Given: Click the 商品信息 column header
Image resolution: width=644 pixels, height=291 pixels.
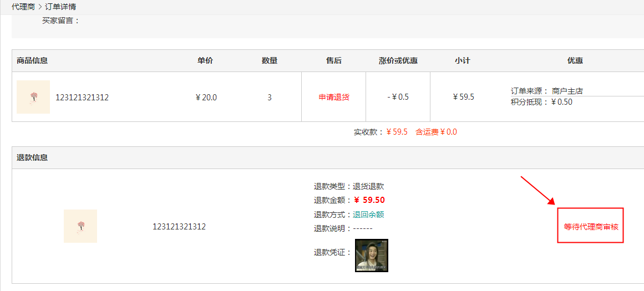Looking at the screenshot, I should point(32,61).
